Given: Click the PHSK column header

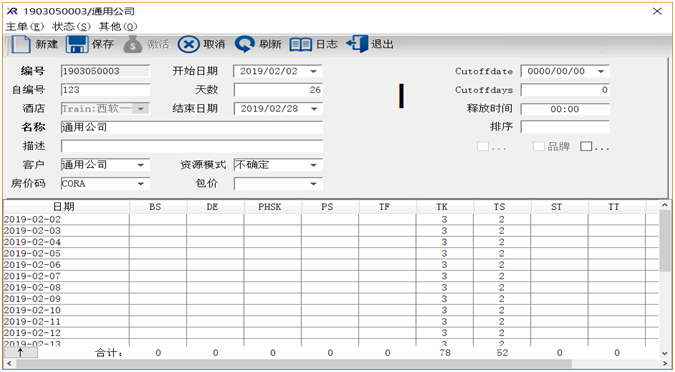Looking at the screenshot, I should pyautogui.click(x=272, y=207).
